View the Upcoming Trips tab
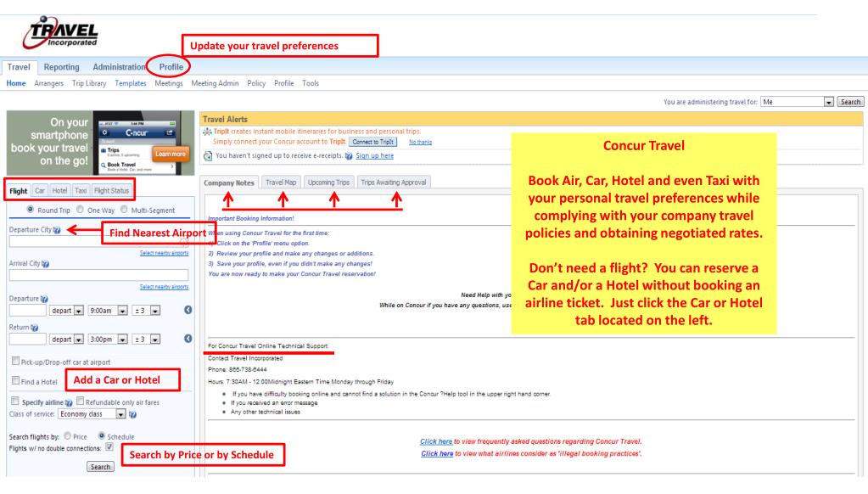868x494 pixels. pos(329,182)
